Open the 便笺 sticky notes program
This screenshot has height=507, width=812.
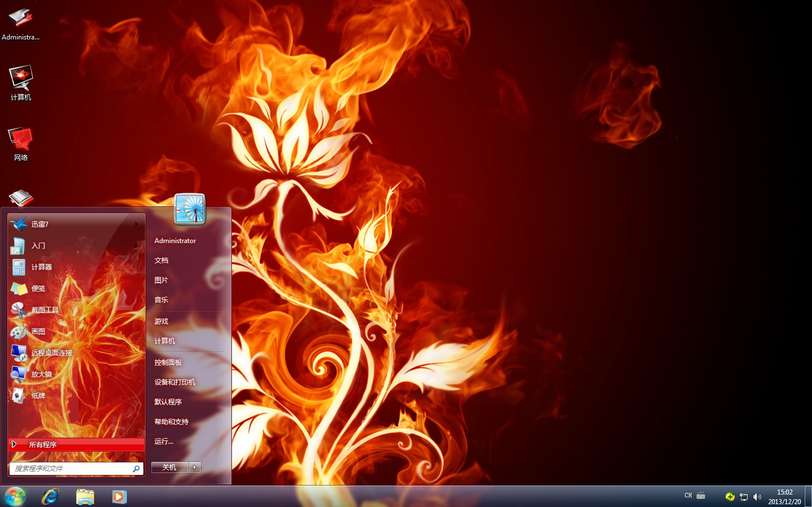(76, 288)
